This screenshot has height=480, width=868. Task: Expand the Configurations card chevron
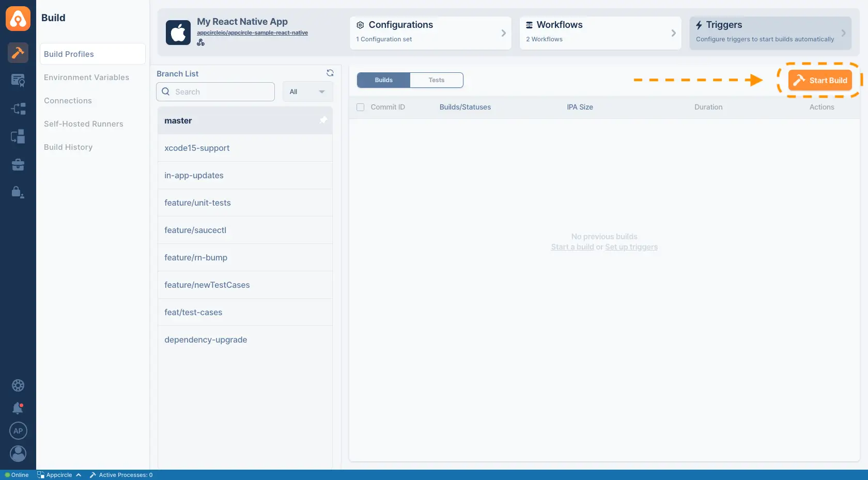[x=504, y=33]
